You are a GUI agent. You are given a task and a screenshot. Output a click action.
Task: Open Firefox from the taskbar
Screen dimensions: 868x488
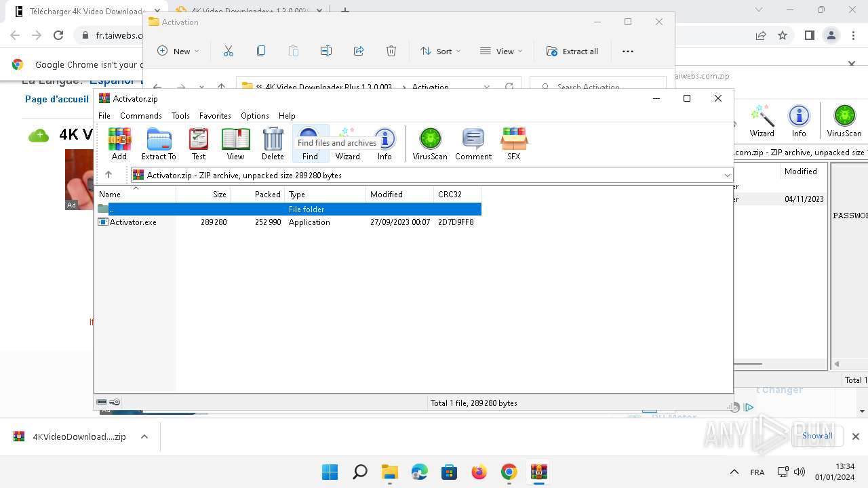click(479, 472)
